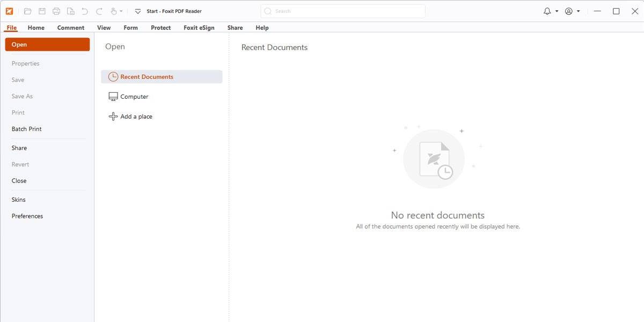The height and width of the screenshot is (322, 644).
Task: Select Computer as the open location
Action: (x=134, y=97)
